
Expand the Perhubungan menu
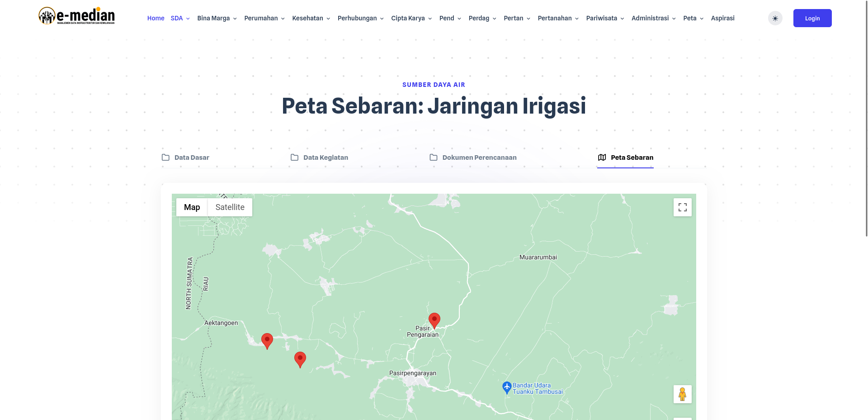coord(360,18)
